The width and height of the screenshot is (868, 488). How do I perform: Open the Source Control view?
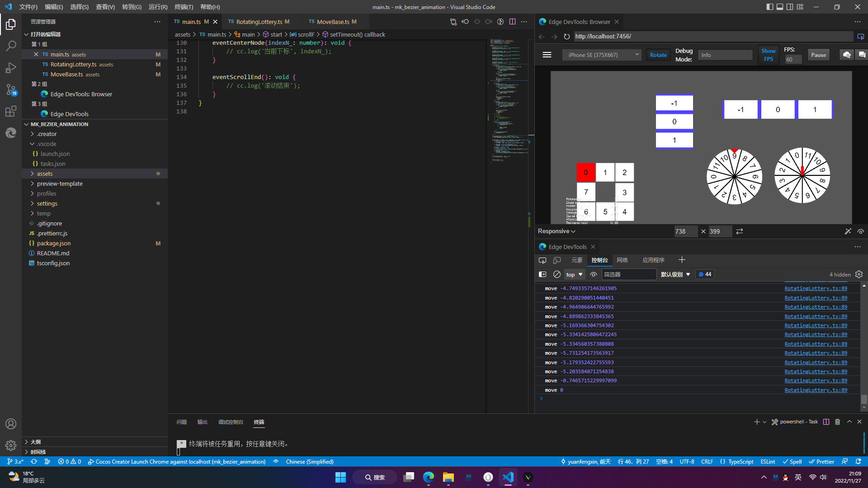click(11, 89)
